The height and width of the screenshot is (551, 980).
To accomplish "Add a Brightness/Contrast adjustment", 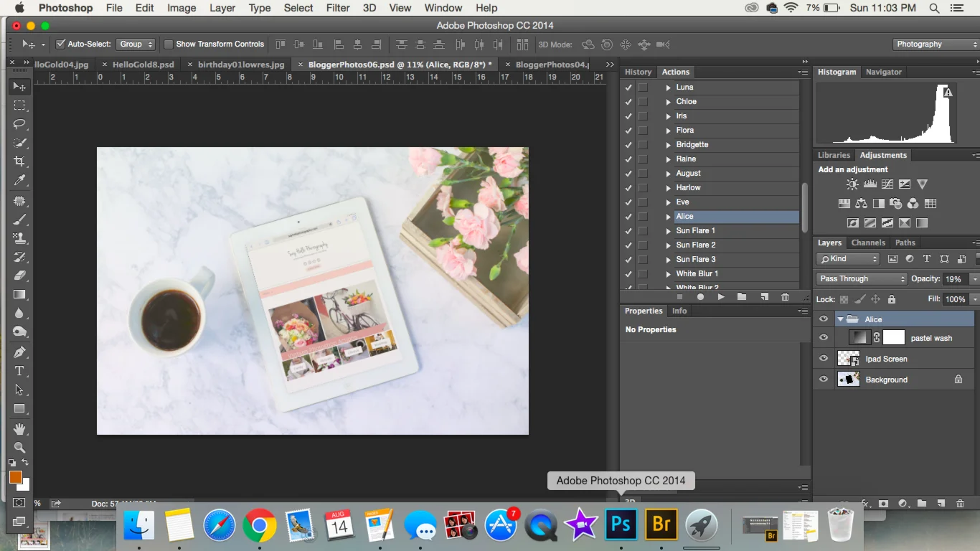I will click(852, 185).
